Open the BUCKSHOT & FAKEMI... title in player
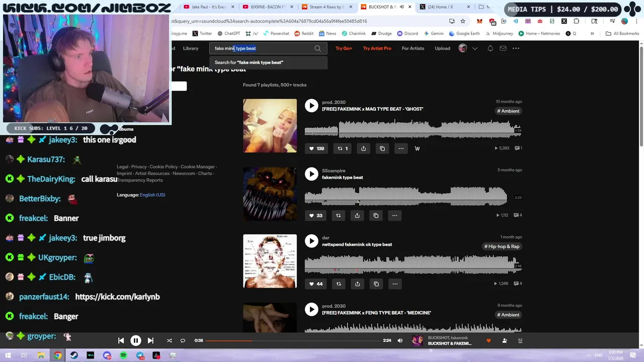The height and width of the screenshot is (362, 644). coord(450,343)
